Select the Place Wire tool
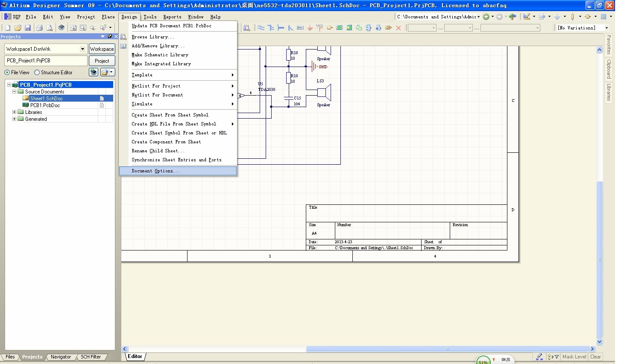 click(x=261, y=28)
